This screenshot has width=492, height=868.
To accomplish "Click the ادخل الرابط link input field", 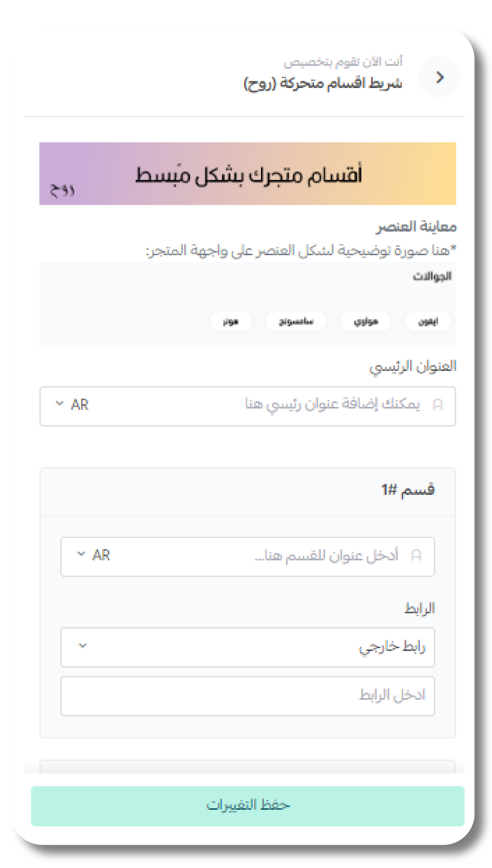I will (x=247, y=696).
